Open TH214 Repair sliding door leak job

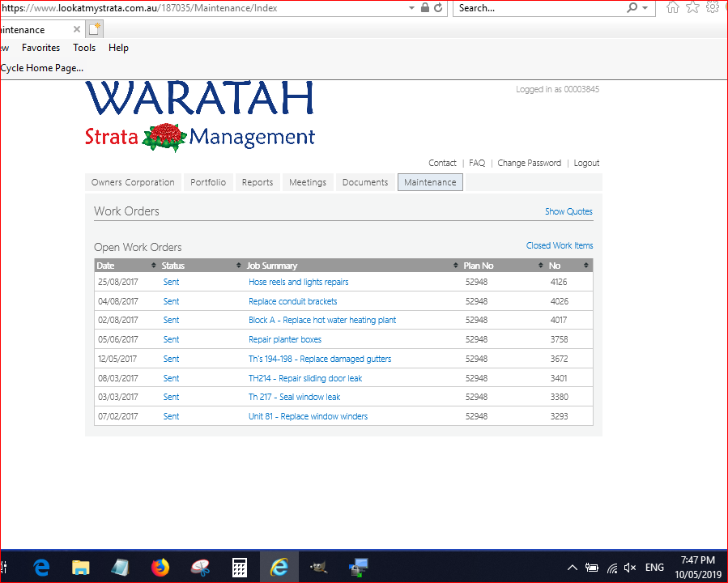pos(305,378)
